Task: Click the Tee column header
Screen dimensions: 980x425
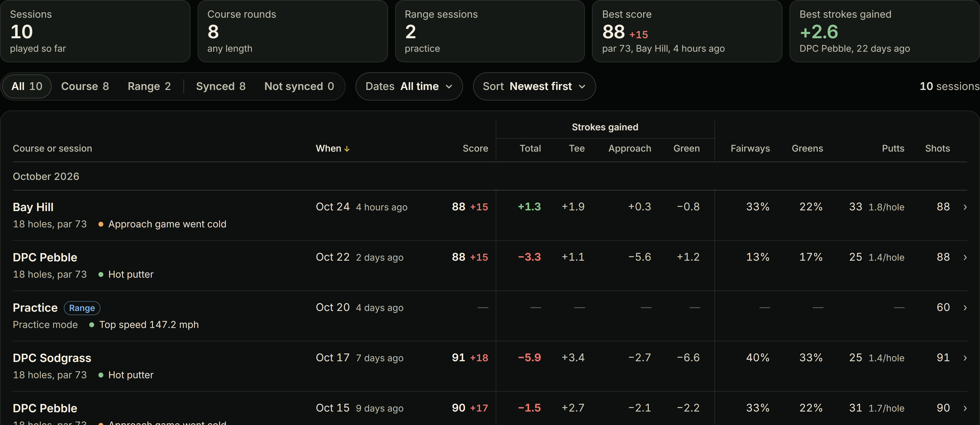Action: (577, 148)
